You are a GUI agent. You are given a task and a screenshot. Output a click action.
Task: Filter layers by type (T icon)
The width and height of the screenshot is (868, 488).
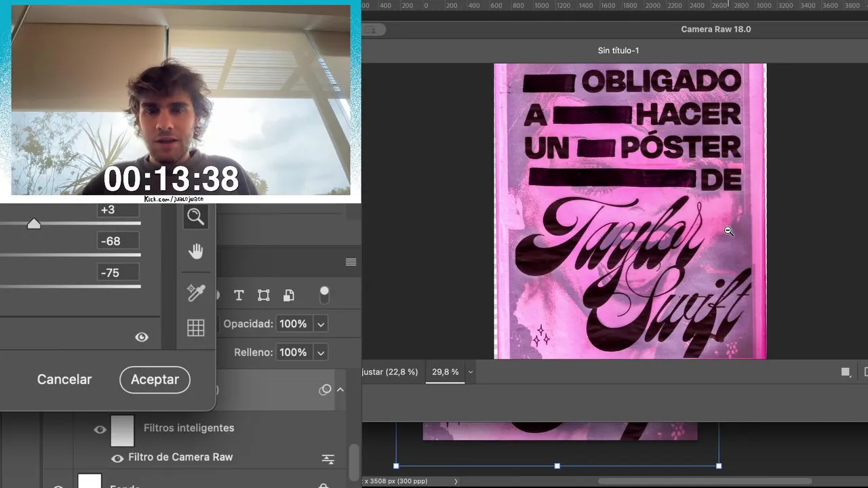coord(239,296)
